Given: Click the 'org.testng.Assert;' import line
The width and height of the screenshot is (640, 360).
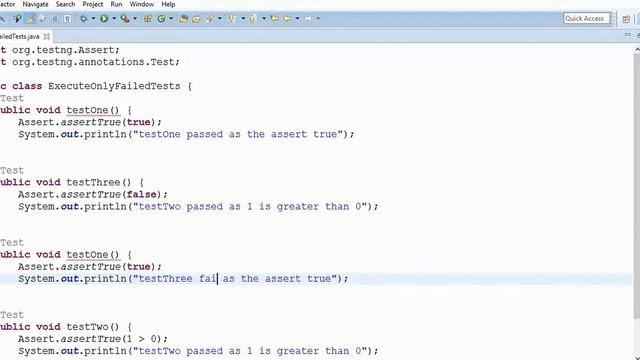Looking at the screenshot, I should click(60, 50).
